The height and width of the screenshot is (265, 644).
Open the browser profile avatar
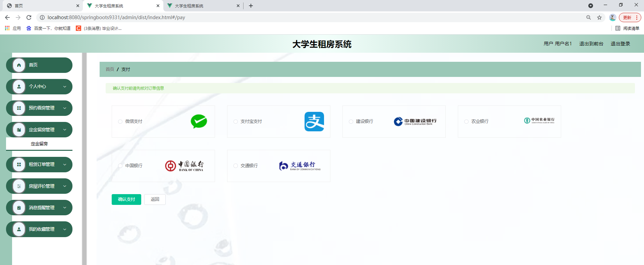(612, 17)
